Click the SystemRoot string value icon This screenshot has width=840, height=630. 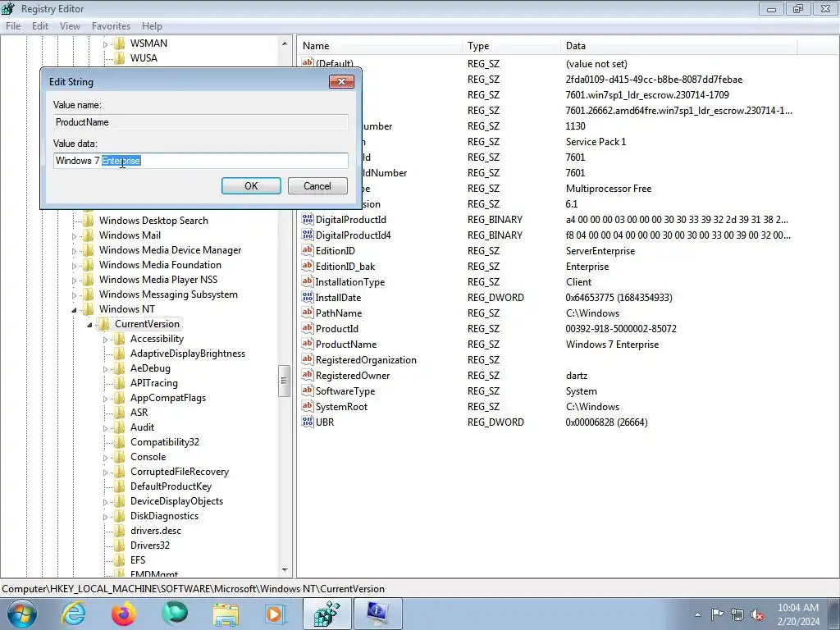tap(308, 406)
